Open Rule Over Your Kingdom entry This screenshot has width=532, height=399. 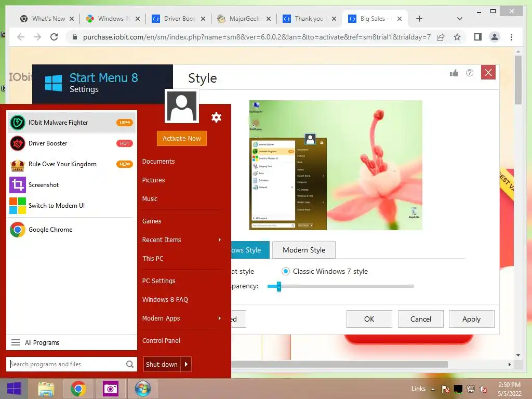tap(72, 164)
